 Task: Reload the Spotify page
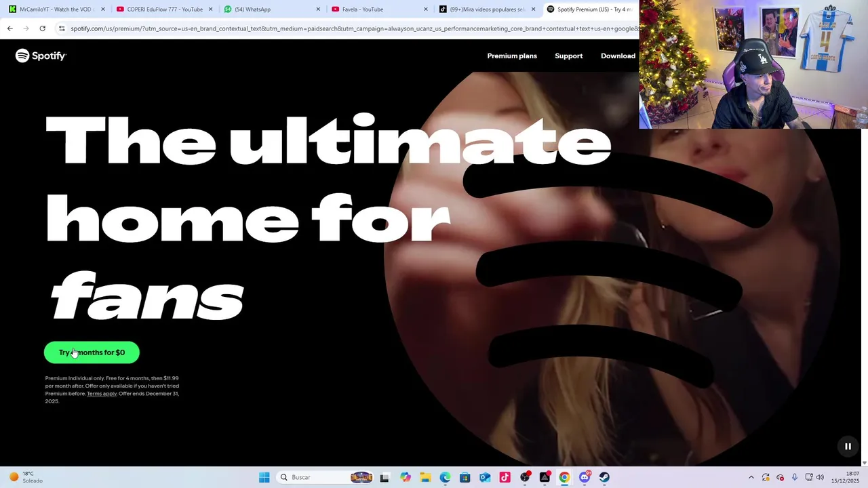point(42,28)
